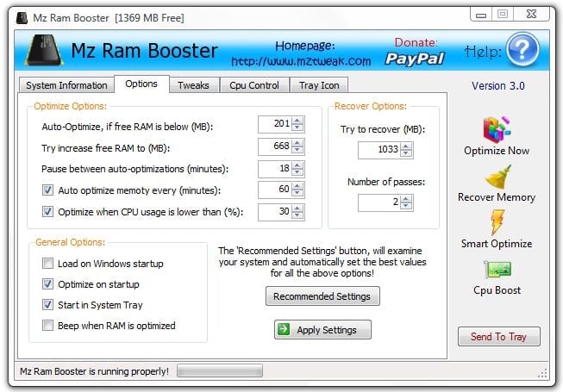Decrease Try to recover MB value
Viewport: 563px width, 392px height.
click(x=406, y=153)
